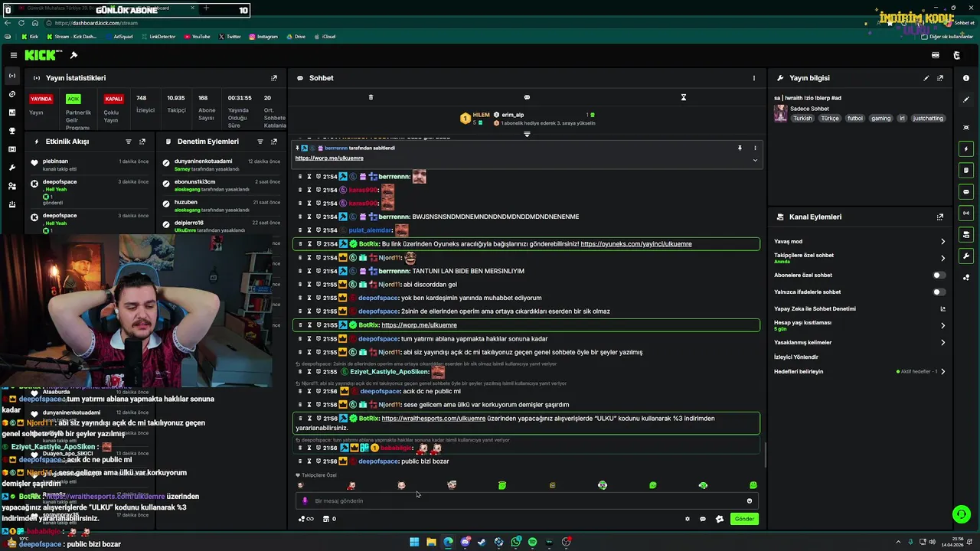Open the Twitter bookmark

point(230,36)
